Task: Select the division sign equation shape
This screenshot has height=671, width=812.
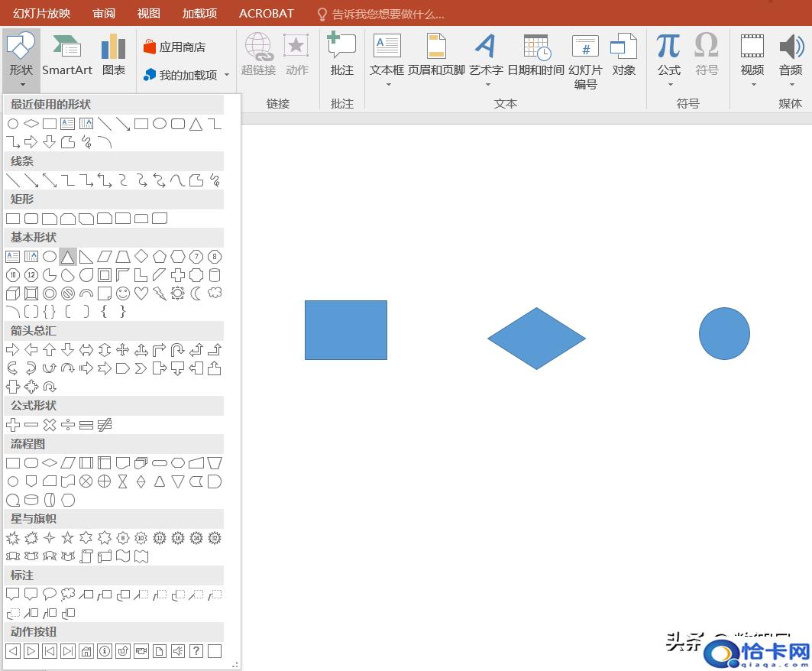Action: 68,425
